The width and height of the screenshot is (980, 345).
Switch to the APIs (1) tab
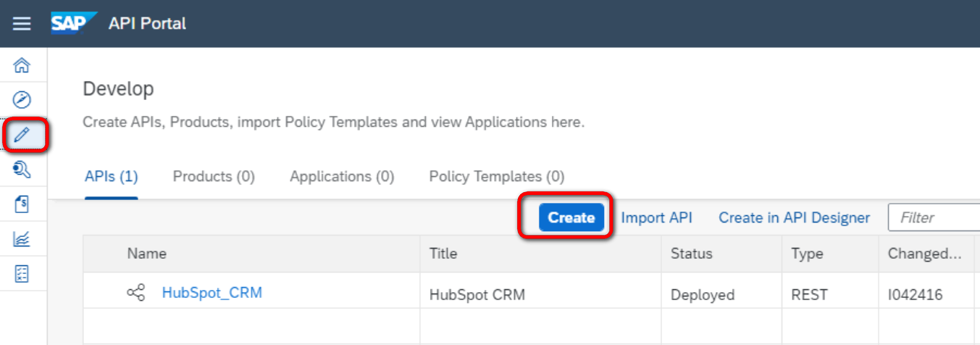[x=112, y=176]
